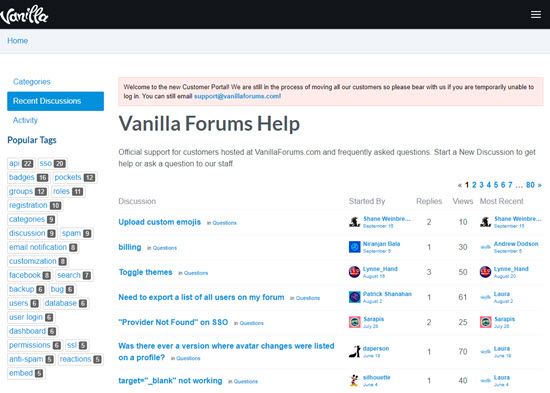Go to page 2 of discussions
550x393 pixels.
(x=474, y=185)
